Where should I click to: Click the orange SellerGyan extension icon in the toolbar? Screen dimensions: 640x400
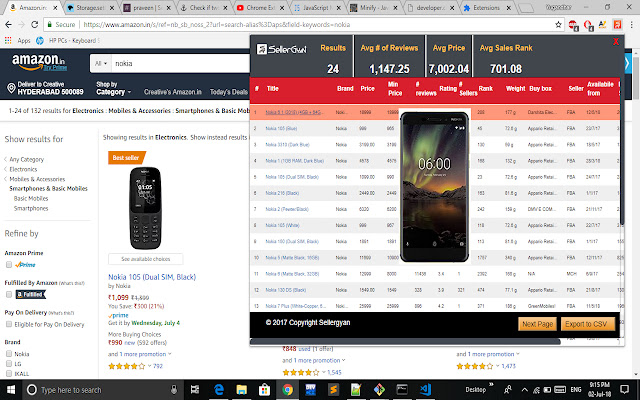[617, 24]
